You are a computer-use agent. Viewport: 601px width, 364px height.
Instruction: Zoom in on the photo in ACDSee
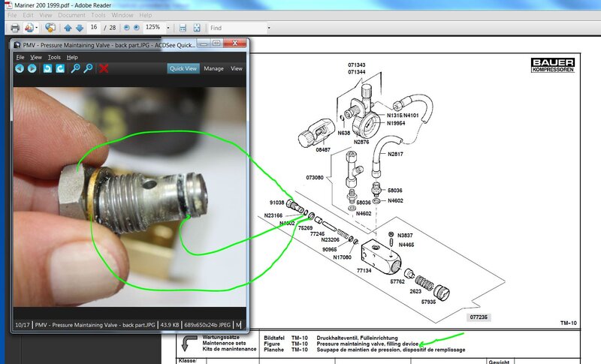click(x=76, y=68)
